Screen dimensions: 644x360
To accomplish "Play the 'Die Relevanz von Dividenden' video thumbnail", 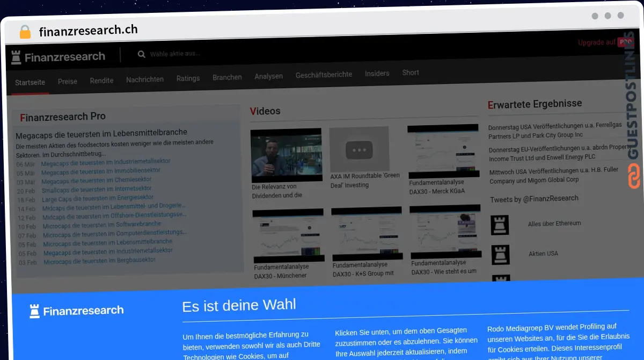I will click(x=286, y=156).
